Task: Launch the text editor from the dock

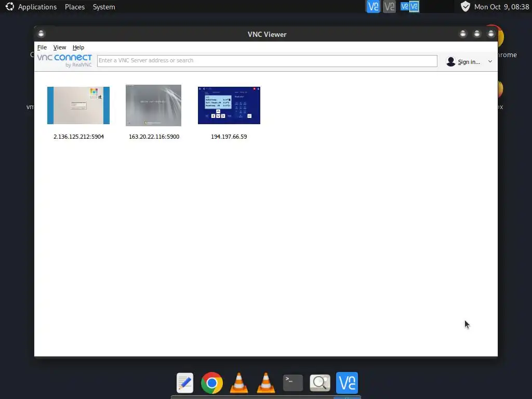Action: [x=185, y=383]
